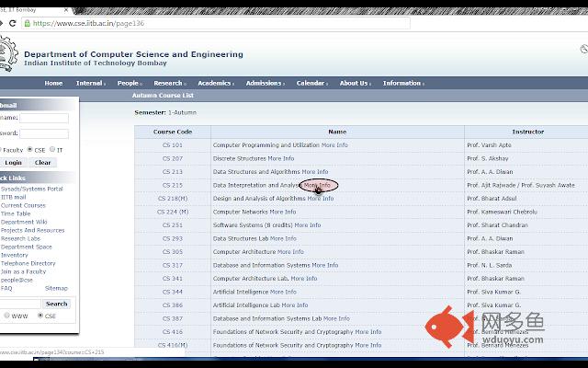The image size is (588, 368).
Task: Click the Instructor column header
Action: tap(528, 132)
